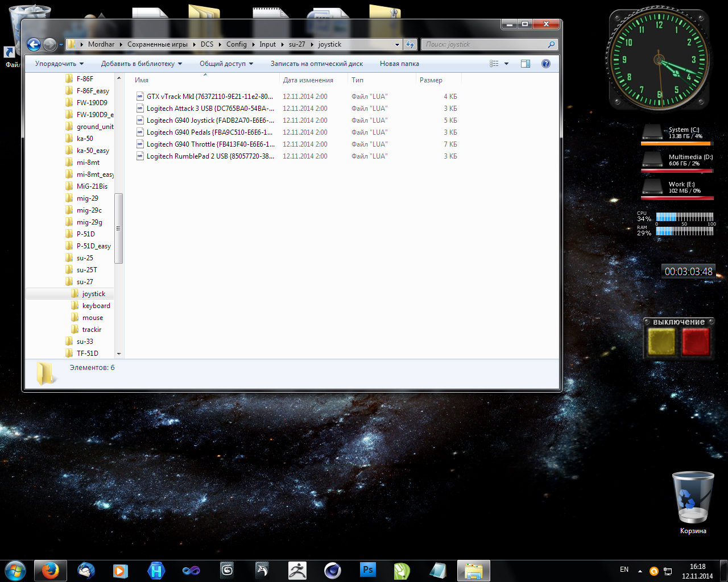Switch to the Explorer window on the taskbar
This screenshot has width=728, height=582.
click(473, 570)
